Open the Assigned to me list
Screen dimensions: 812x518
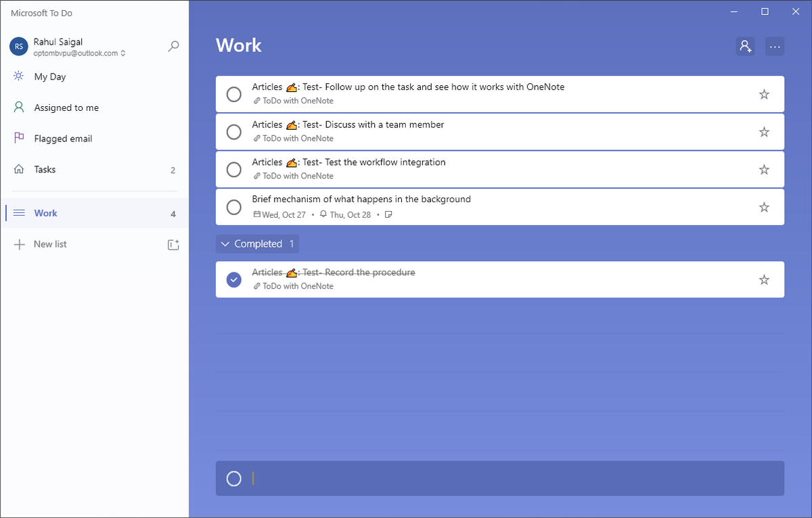click(95, 108)
